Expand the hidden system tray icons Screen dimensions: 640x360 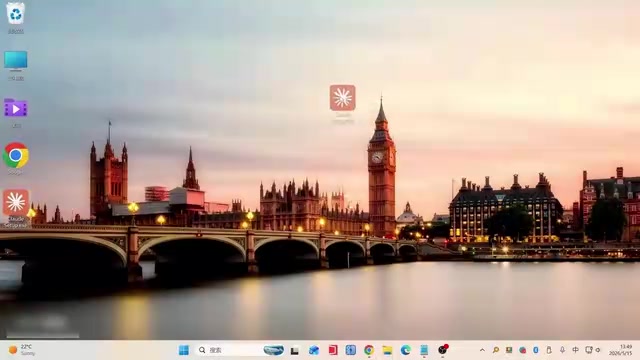click(x=482, y=350)
